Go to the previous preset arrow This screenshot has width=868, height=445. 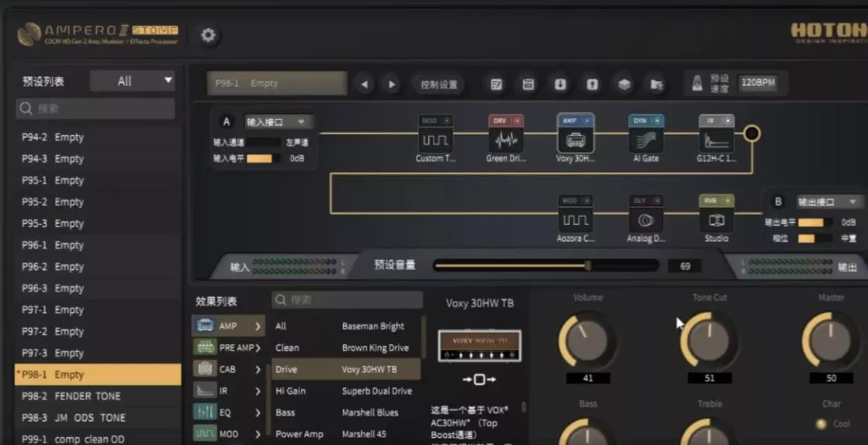pyautogui.click(x=365, y=85)
